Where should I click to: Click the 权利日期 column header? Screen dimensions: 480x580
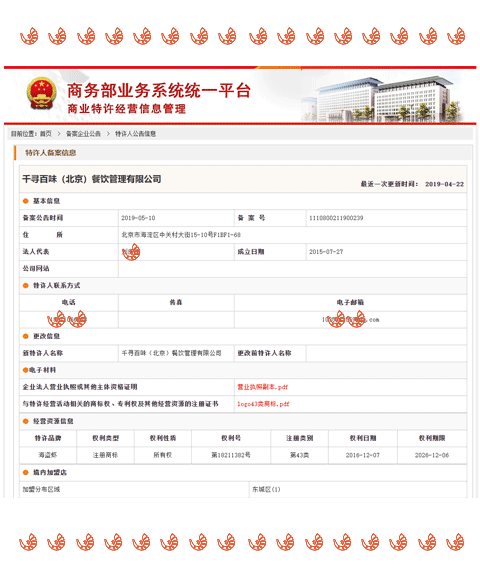[x=363, y=438]
